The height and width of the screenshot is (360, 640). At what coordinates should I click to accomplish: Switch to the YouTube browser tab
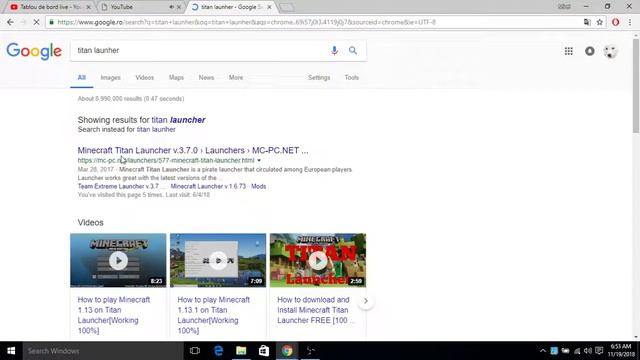pyautogui.click(x=135, y=7)
